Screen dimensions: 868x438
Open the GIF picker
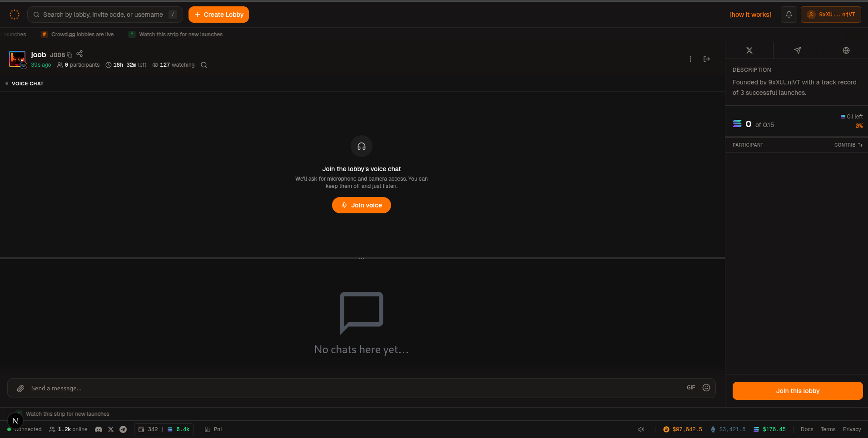691,388
